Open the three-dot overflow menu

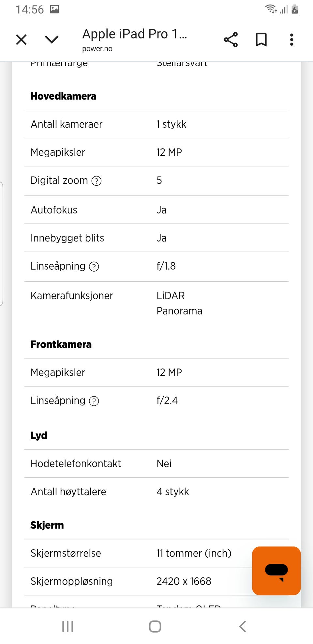(291, 40)
